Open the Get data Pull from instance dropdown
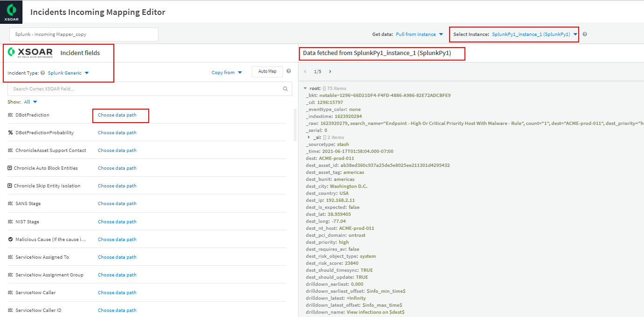The width and height of the screenshot is (644, 317). 419,34
